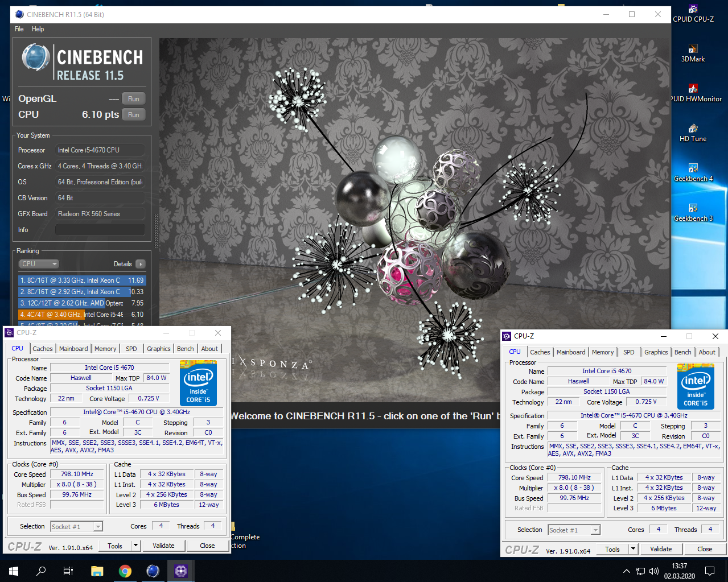
Task: Launch Google Chrome from the taskbar
Action: pyautogui.click(x=125, y=571)
